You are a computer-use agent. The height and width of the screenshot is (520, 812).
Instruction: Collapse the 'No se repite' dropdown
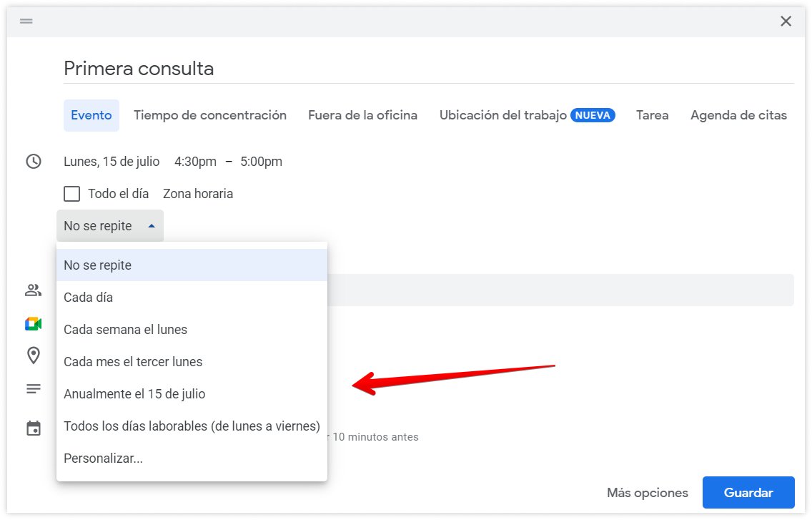[110, 226]
